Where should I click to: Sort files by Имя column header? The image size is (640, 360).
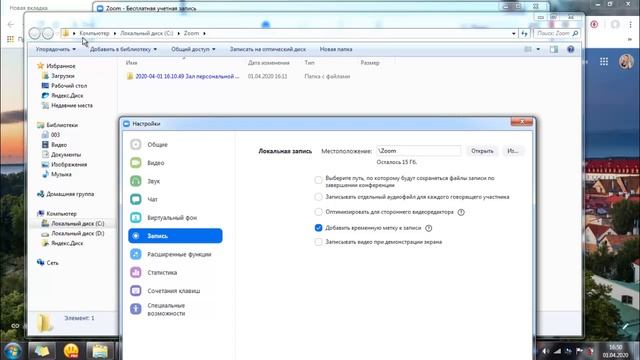tap(131, 63)
